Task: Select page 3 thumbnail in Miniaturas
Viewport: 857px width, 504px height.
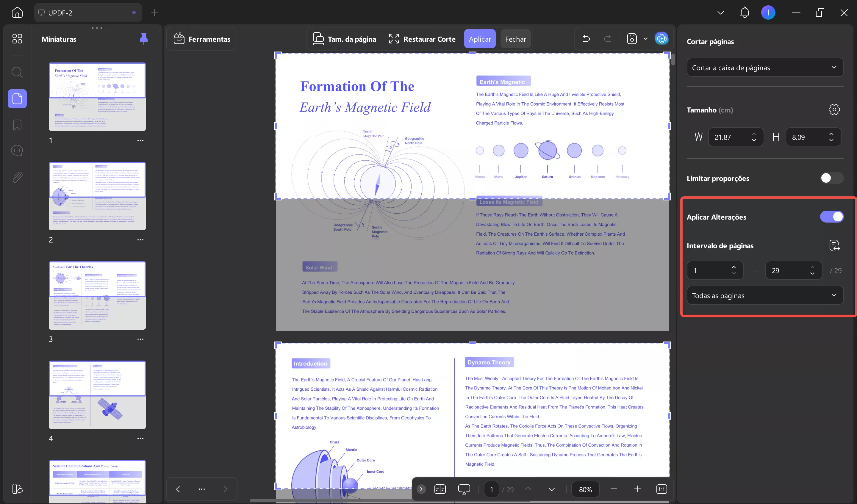Action: click(x=97, y=295)
